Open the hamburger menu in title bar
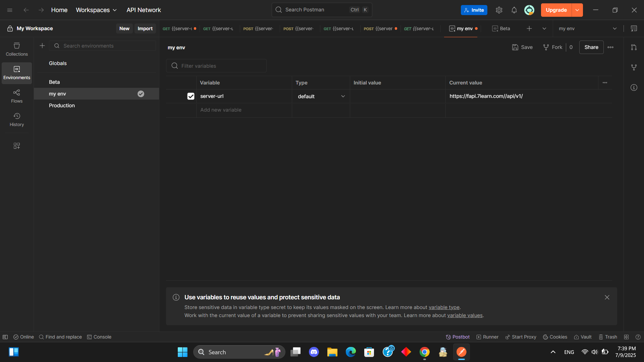This screenshot has height=362, width=644. (10, 10)
